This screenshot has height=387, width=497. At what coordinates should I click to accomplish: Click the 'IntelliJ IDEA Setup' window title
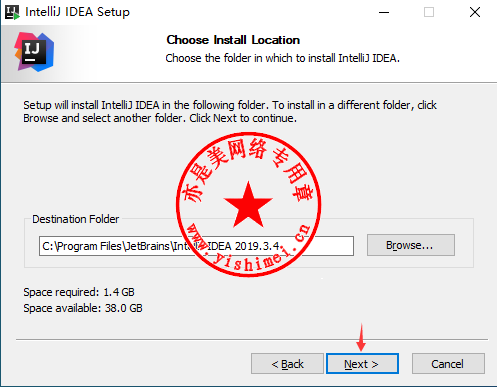[77, 12]
